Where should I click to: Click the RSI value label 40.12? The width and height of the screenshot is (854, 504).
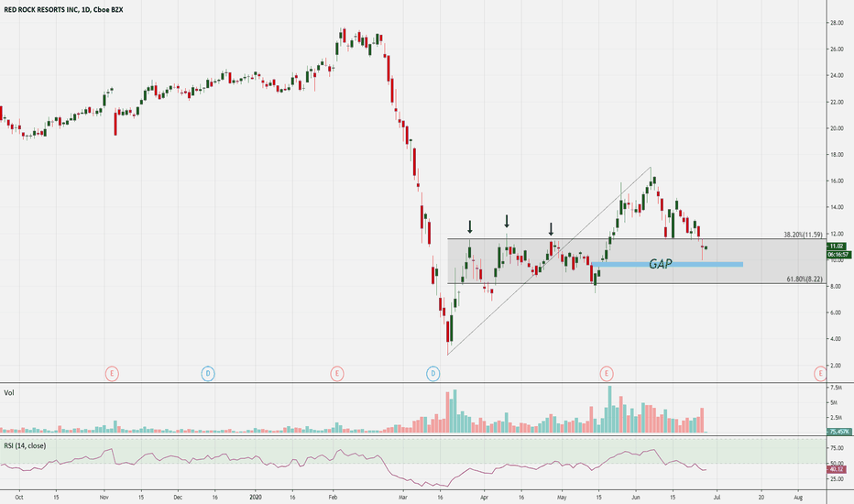[838, 469]
